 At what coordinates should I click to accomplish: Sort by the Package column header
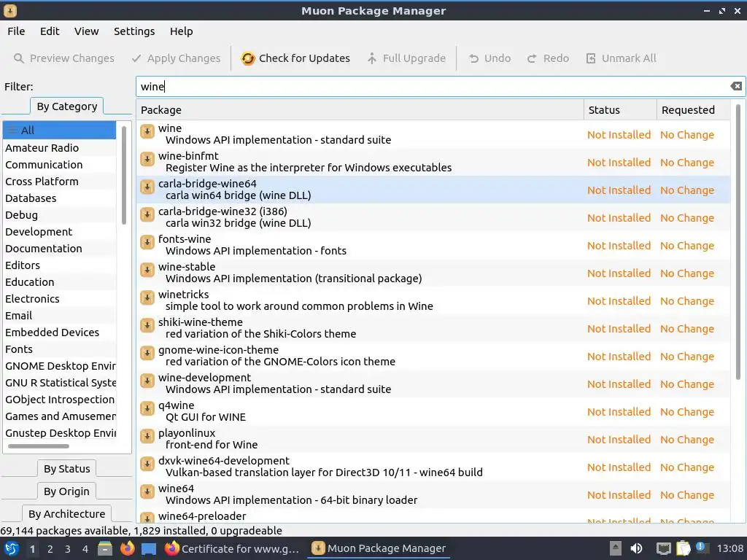click(x=360, y=110)
